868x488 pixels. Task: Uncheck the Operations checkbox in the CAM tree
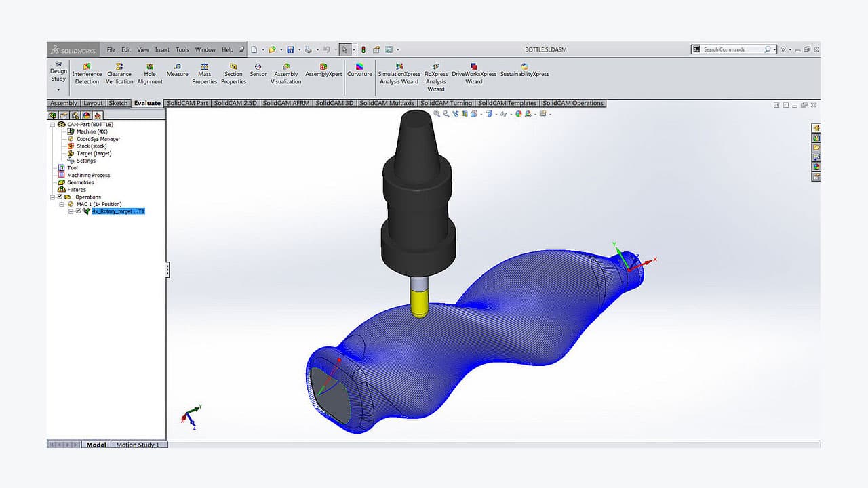pyautogui.click(x=60, y=197)
